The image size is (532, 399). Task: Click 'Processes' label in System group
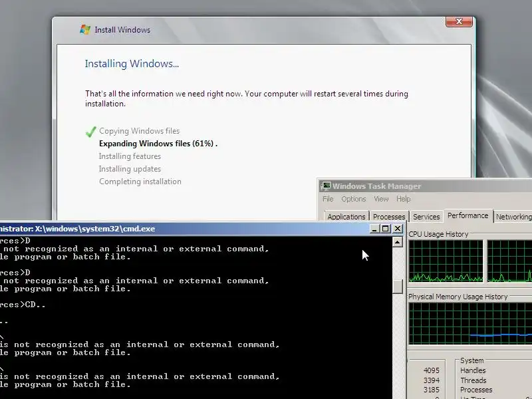(476, 390)
